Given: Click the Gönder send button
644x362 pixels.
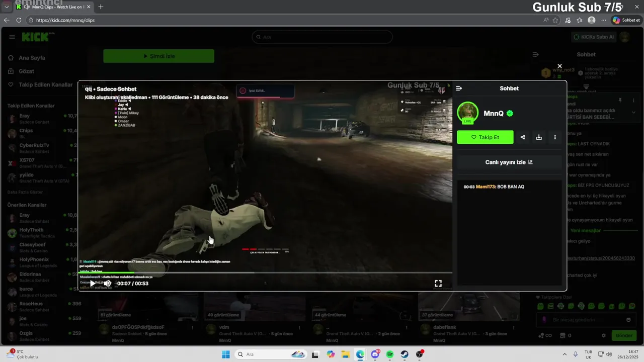Looking at the screenshot, I should tap(624, 335).
